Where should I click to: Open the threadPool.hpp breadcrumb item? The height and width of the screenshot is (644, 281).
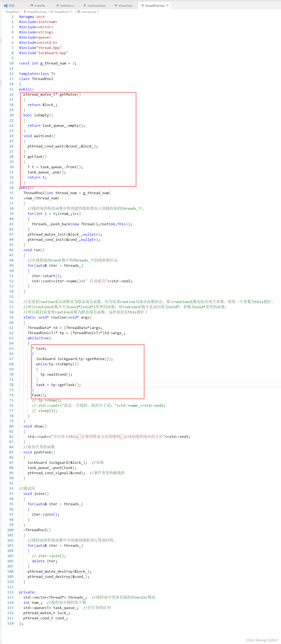(x=37, y=12)
